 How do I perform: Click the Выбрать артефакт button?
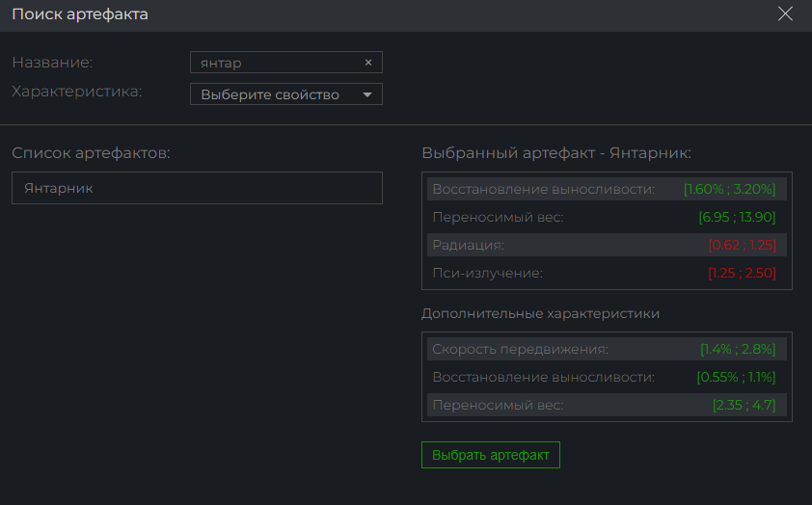tap(491, 455)
